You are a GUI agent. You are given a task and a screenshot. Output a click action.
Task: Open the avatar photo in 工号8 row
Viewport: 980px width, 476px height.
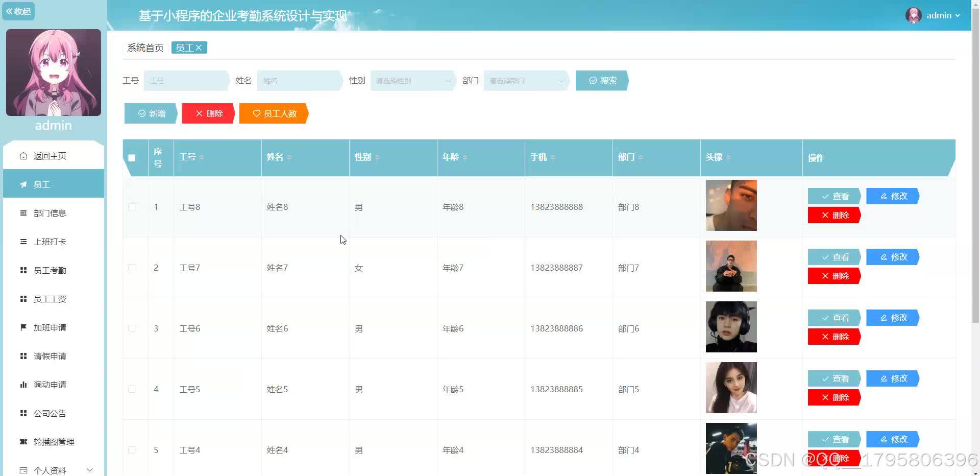pyautogui.click(x=731, y=205)
